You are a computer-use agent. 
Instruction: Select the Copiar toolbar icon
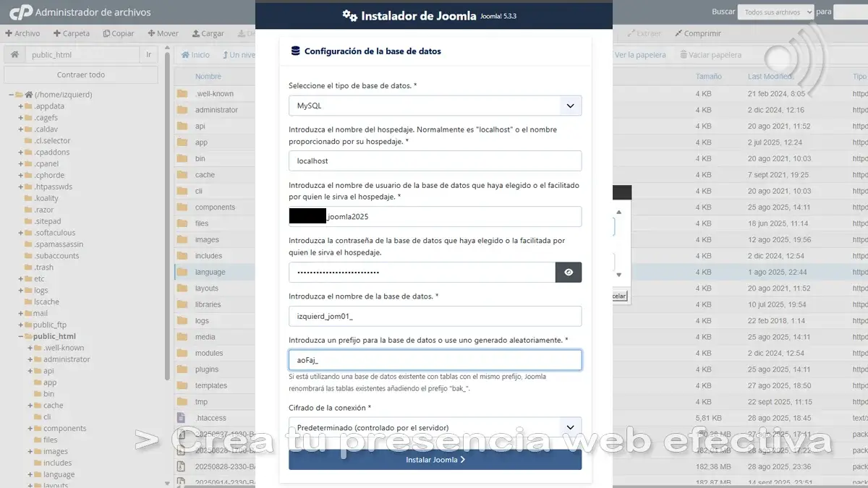[119, 33]
